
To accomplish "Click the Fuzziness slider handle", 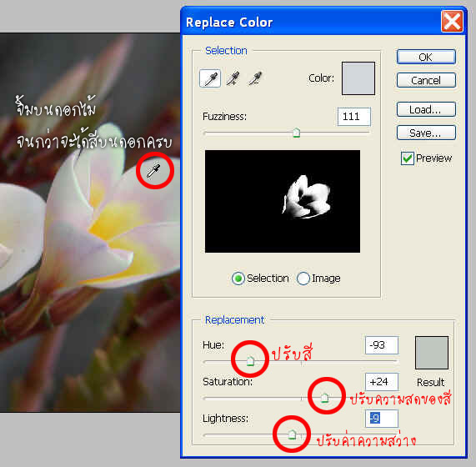I will (x=296, y=133).
